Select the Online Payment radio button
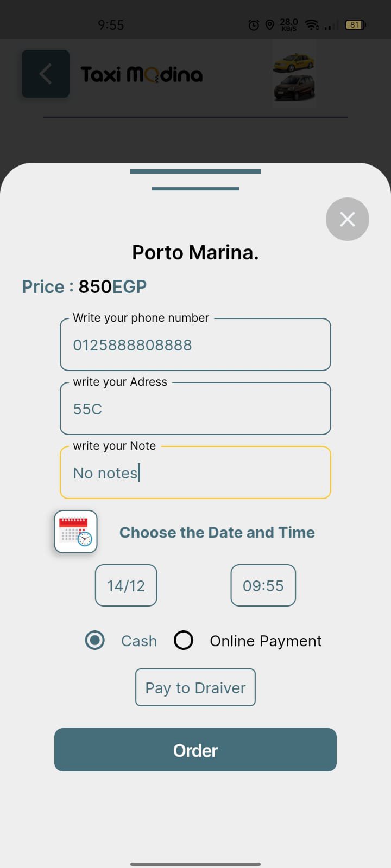 [184, 640]
